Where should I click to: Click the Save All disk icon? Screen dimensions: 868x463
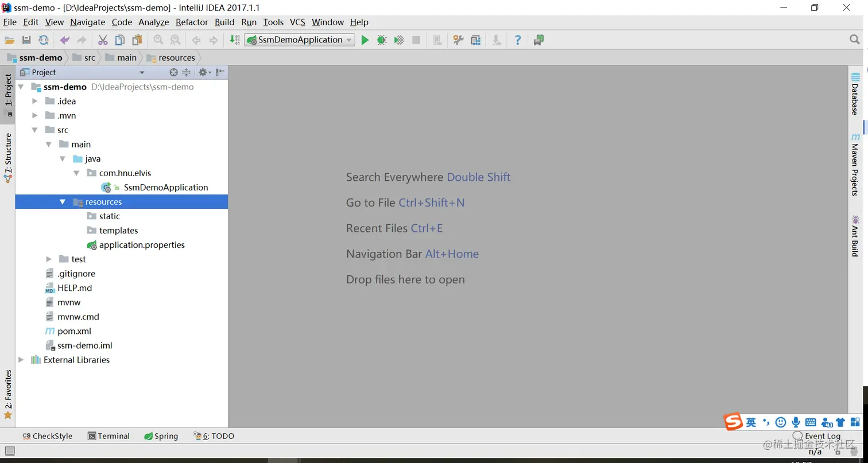(x=26, y=40)
